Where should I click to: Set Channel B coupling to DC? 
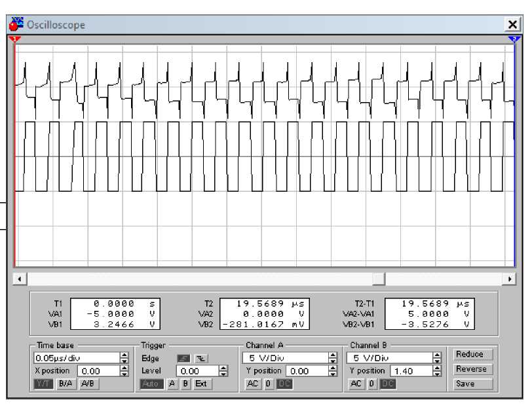(x=387, y=384)
